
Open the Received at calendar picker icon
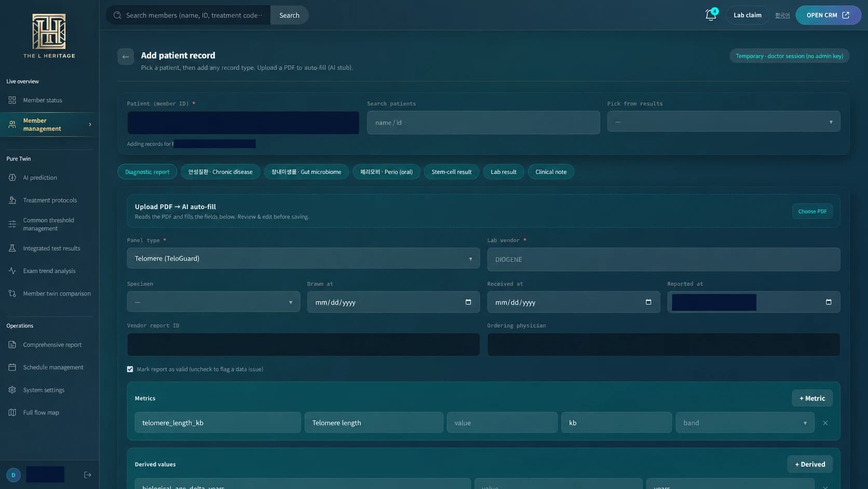coord(648,302)
